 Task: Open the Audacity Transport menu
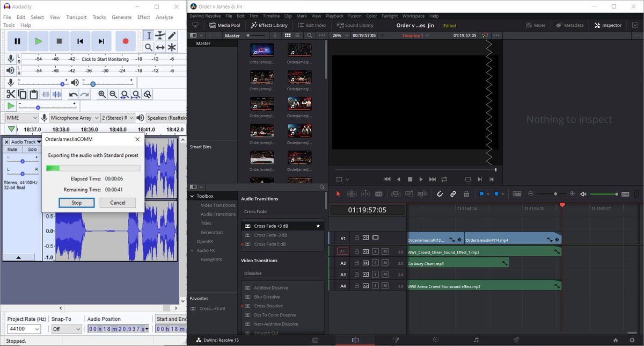(76, 17)
